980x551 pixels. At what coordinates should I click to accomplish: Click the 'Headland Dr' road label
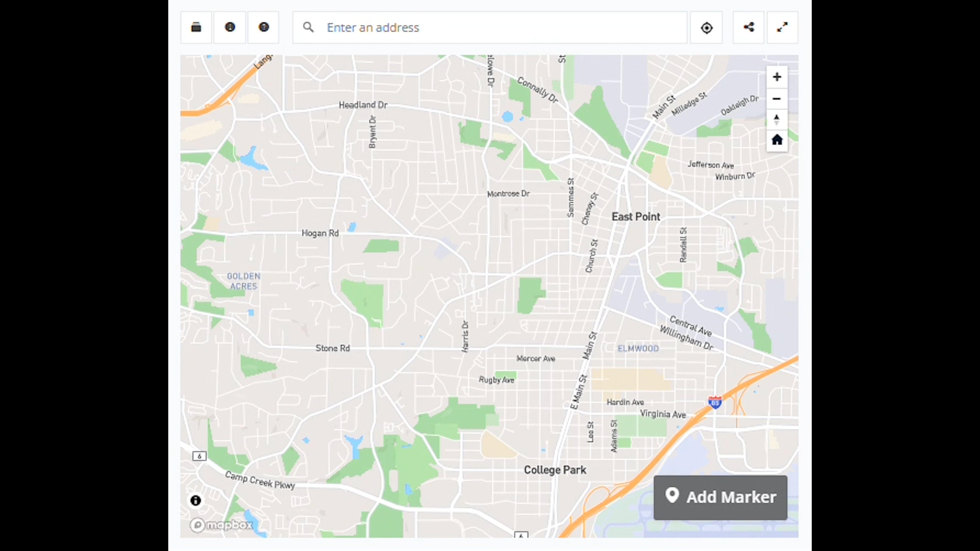363,105
